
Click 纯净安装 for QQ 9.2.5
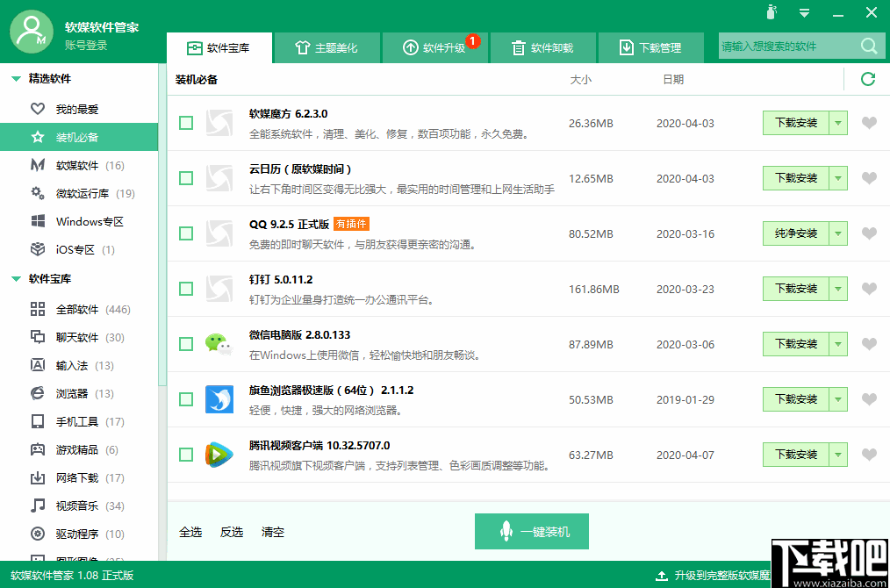point(796,233)
